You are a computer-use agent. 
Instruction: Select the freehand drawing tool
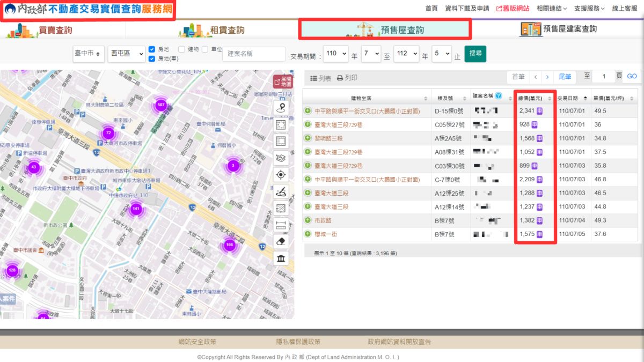(x=281, y=190)
